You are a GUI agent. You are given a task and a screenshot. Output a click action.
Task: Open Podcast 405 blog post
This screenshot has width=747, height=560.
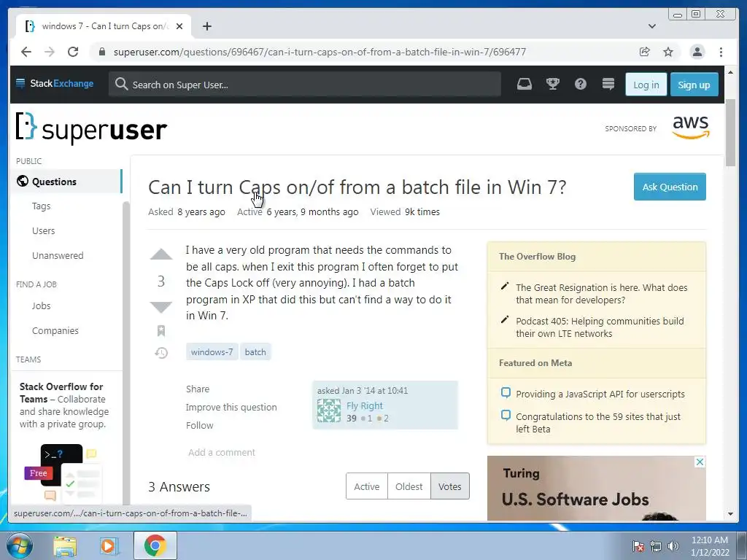(x=600, y=327)
